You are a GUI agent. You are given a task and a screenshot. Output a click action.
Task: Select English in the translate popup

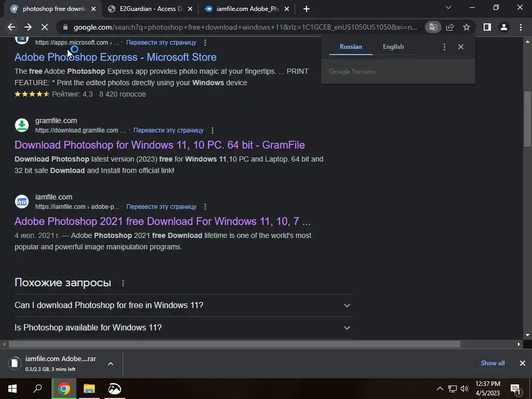393,47
